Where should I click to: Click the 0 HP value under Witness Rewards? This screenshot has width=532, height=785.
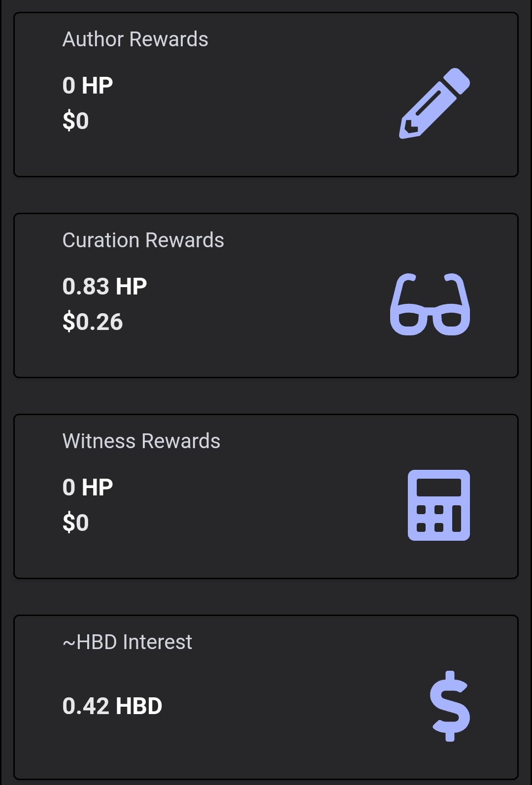tap(88, 488)
